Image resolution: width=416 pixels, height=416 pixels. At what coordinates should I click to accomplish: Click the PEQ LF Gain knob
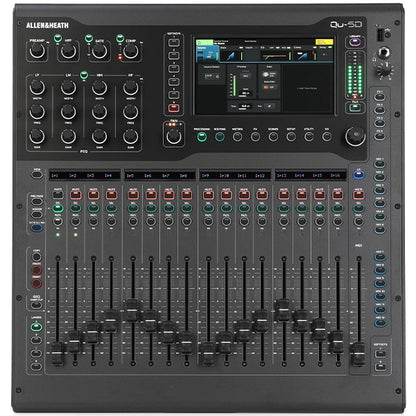(x=37, y=136)
